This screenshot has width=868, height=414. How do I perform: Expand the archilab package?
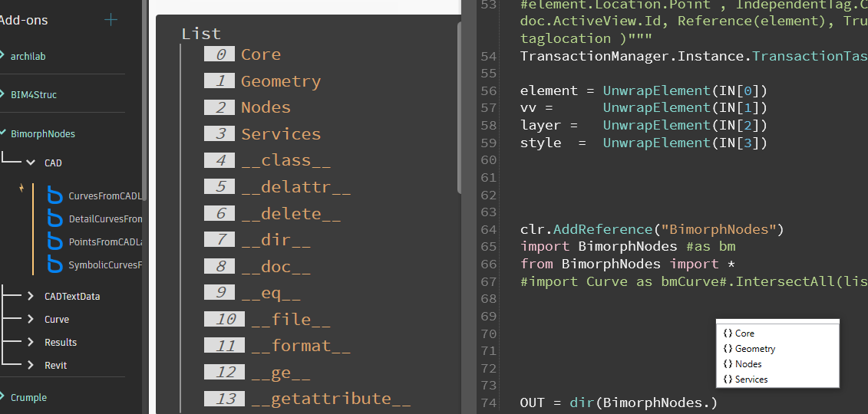[3, 55]
